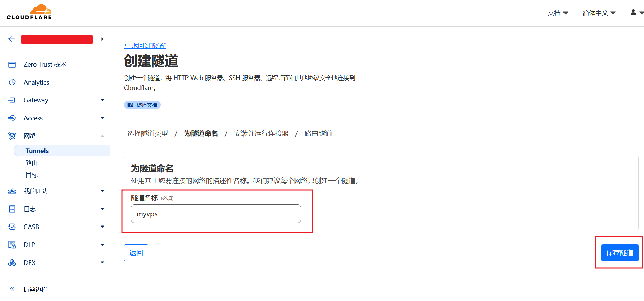The image size is (644, 301).
Task: Open 路由 under 网络
Action: click(x=32, y=163)
